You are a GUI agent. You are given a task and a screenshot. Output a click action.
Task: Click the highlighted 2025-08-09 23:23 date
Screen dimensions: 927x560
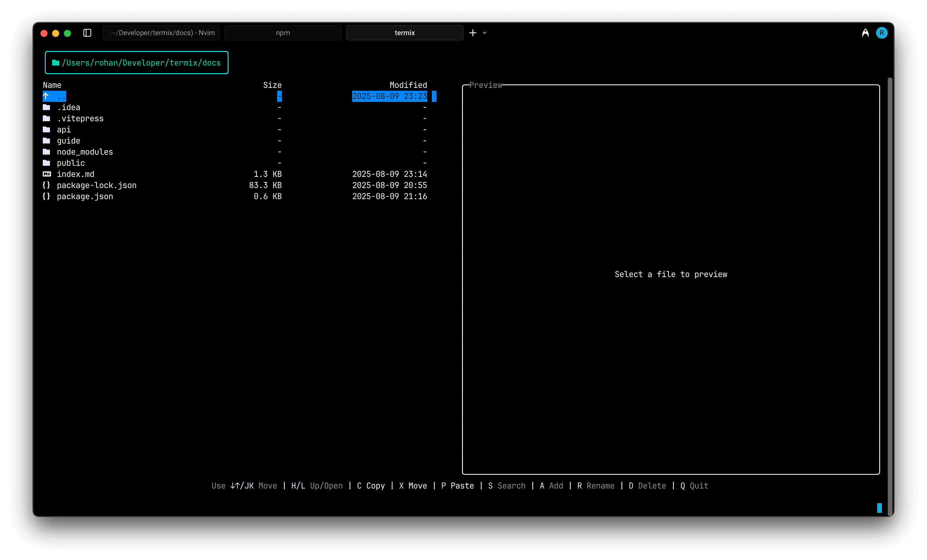[389, 96]
